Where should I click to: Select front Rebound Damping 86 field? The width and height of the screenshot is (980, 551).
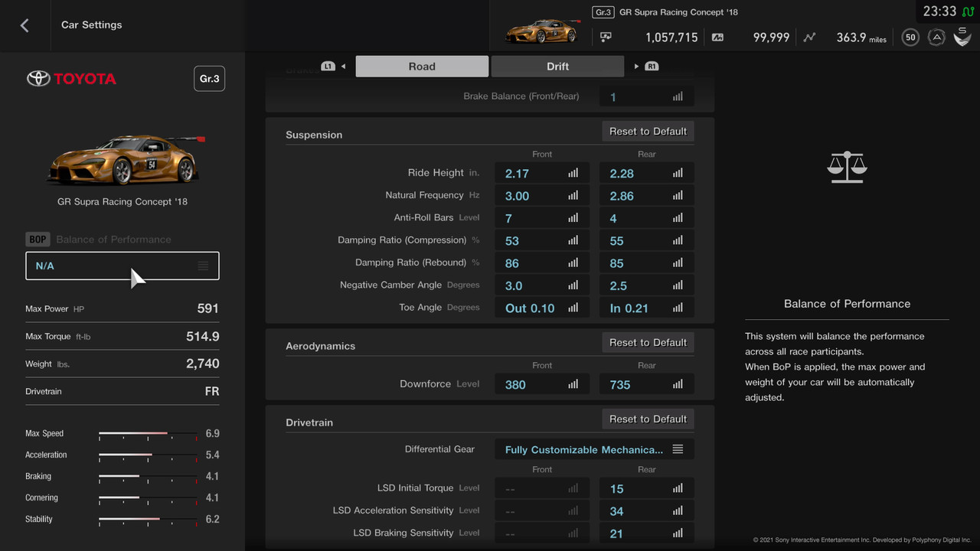542,263
